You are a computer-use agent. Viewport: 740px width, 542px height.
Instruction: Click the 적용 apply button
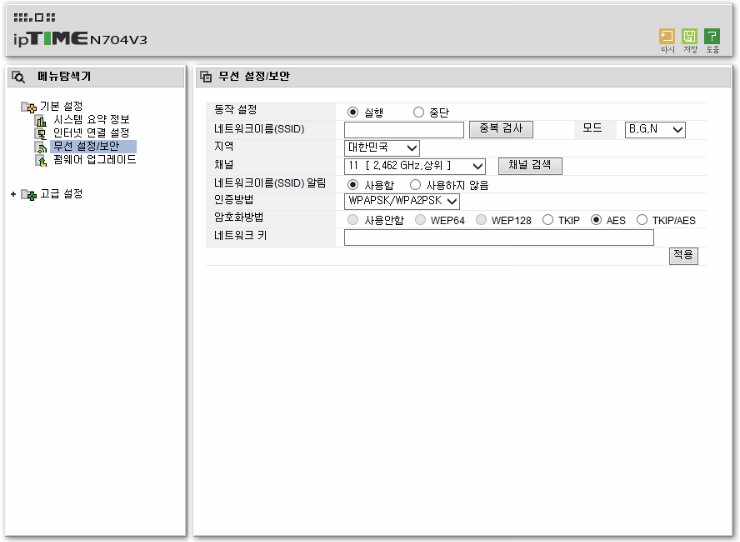coord(683,256)
